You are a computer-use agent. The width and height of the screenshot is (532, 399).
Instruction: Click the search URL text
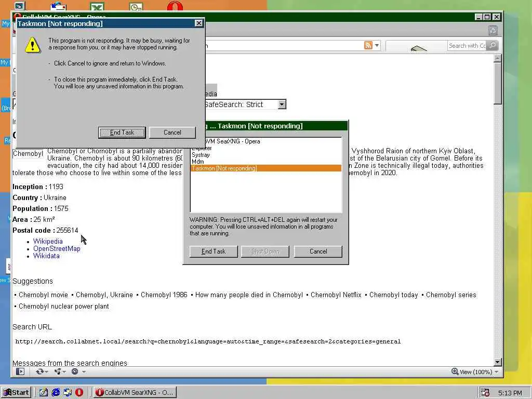point(208,341)
